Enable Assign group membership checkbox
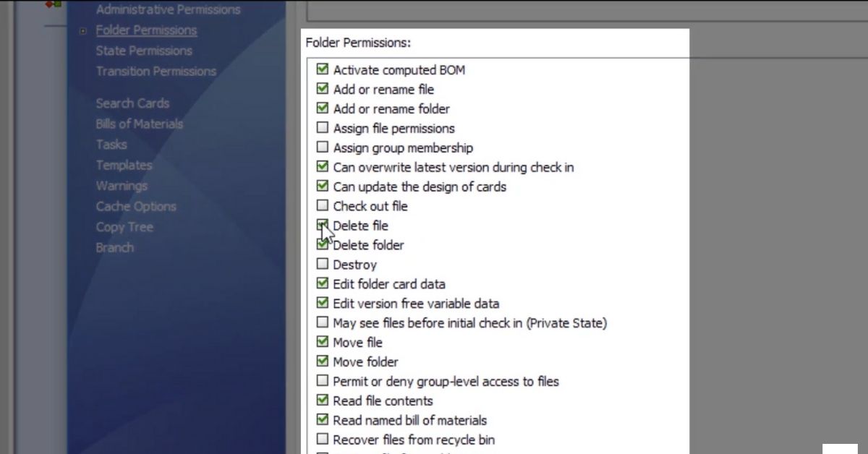868x454 pixels. point(323,148)
